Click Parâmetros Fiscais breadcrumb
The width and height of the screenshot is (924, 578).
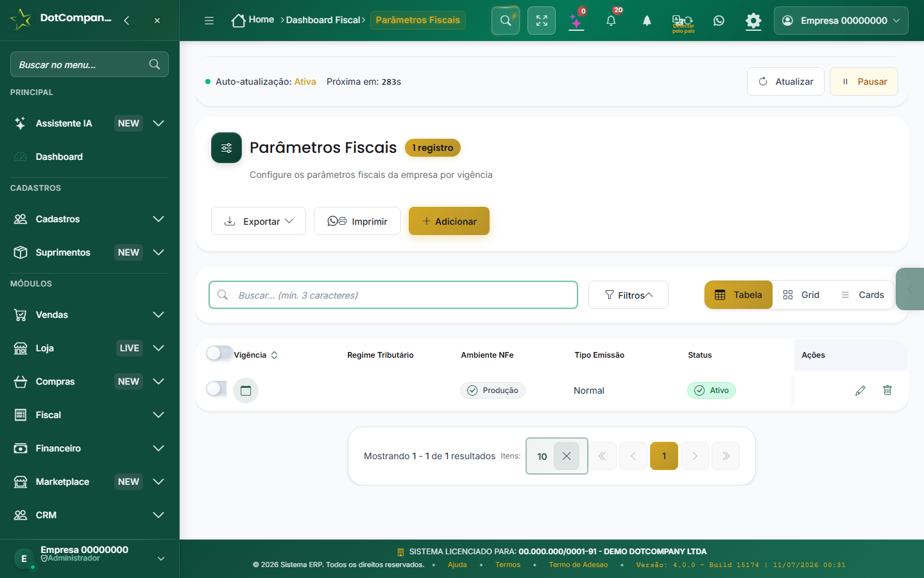(x=418, y=20)
